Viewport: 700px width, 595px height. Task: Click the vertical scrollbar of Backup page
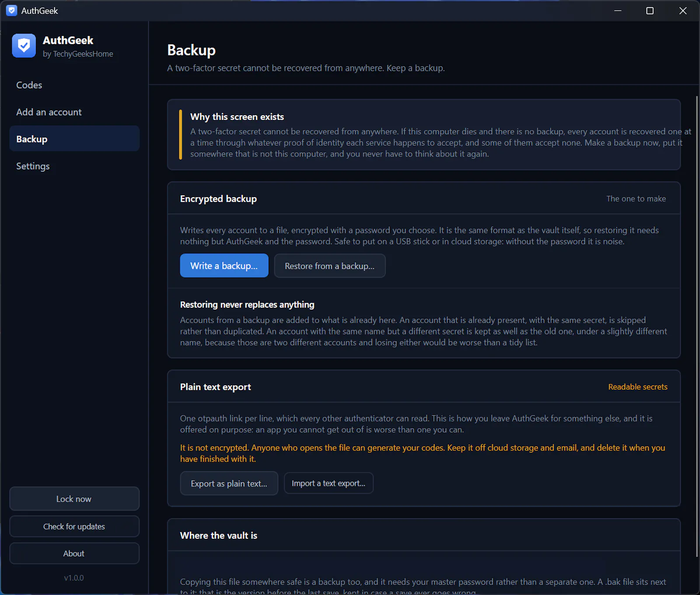[x=696, y=326]
